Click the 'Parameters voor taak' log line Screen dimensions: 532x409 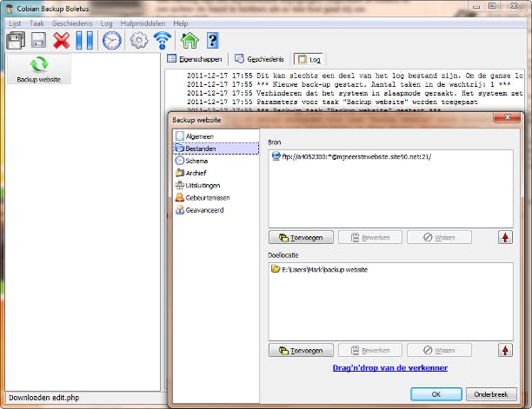332,102
